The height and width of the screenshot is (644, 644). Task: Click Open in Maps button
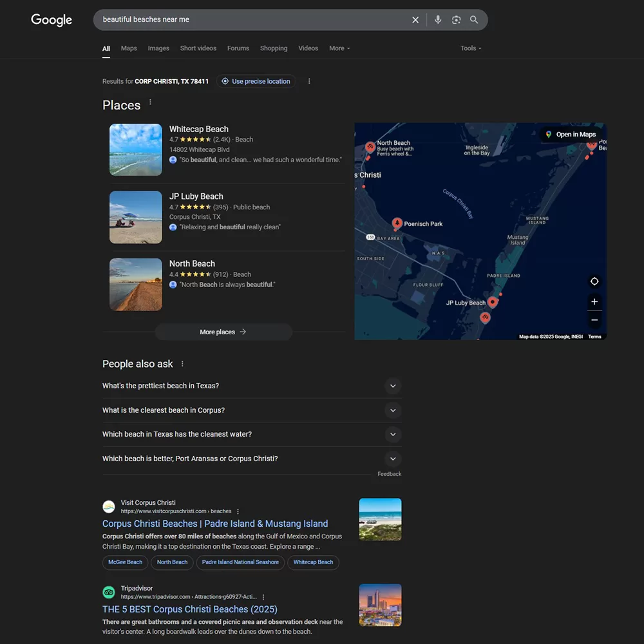pos(571,135)
